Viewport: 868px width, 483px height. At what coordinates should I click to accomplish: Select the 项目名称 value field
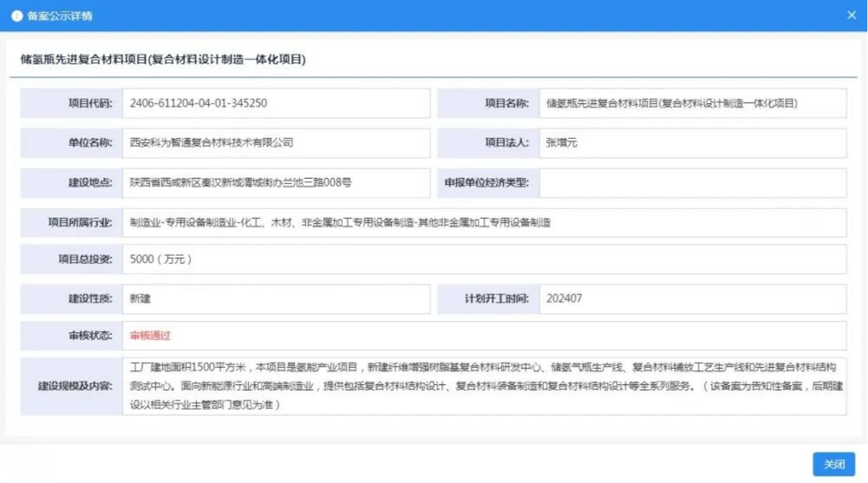[692, 103]
